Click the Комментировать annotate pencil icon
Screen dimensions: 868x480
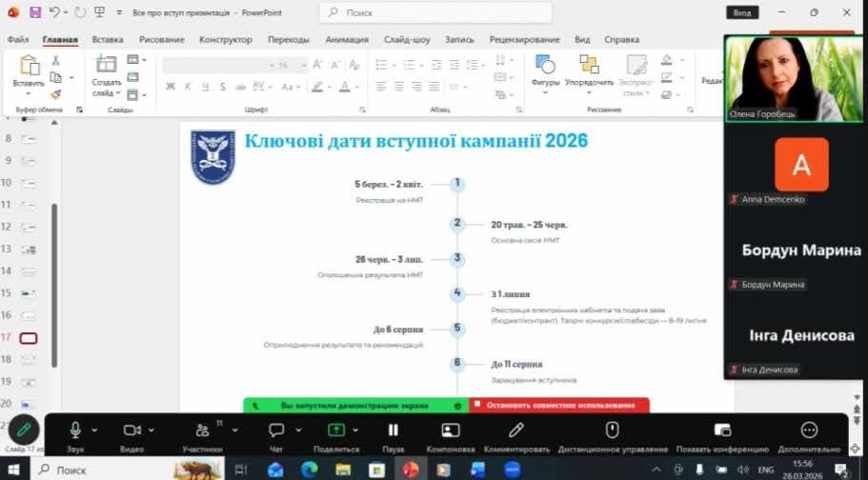(x=516, y=430)
